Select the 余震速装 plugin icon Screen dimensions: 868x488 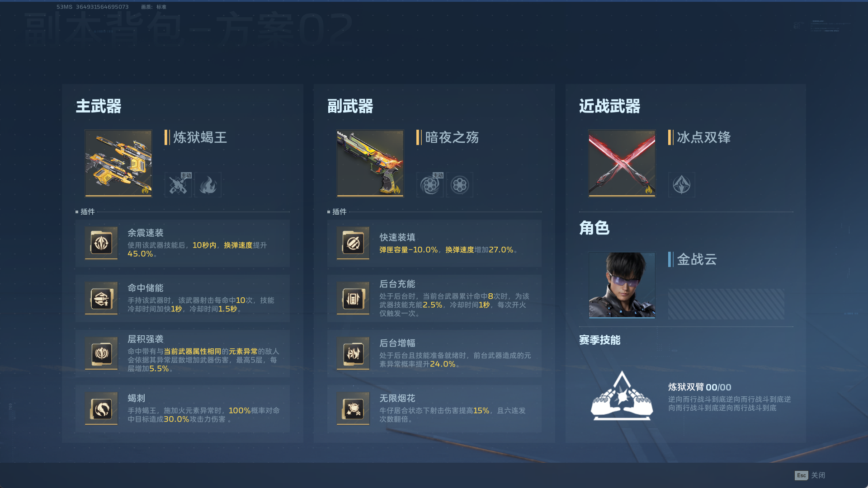(x=101, y=243)
